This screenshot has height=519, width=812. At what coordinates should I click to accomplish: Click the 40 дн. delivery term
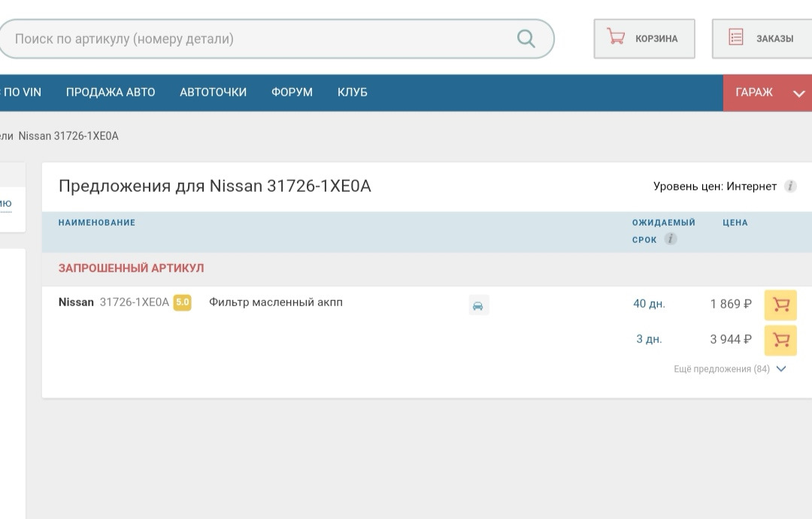649,304
